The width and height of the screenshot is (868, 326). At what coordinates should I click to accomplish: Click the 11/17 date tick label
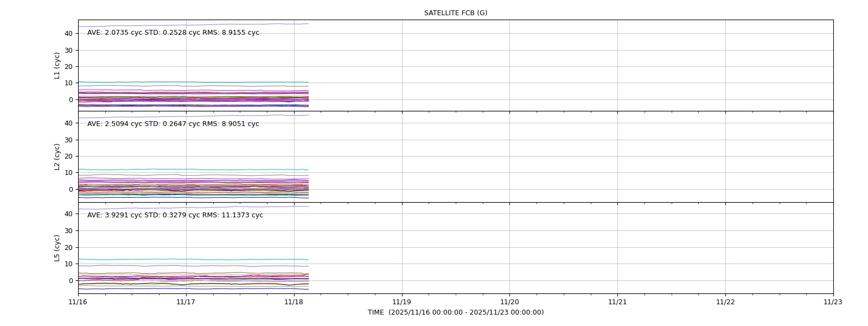pos(186,302)
